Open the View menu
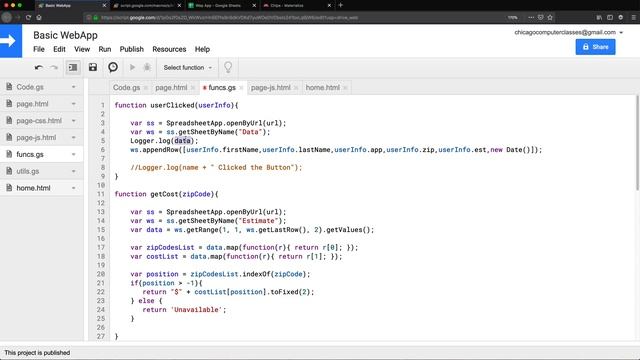The image size is (640, 360). click(82, 49)
